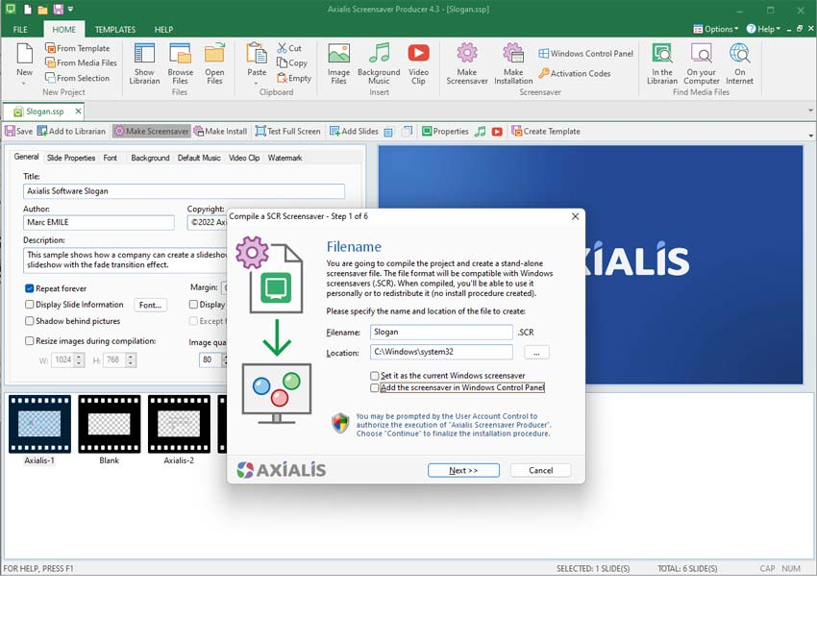Click Make Install in project toolbar
Viewport: 817px width, 644px height.
[x=220, y=132]
